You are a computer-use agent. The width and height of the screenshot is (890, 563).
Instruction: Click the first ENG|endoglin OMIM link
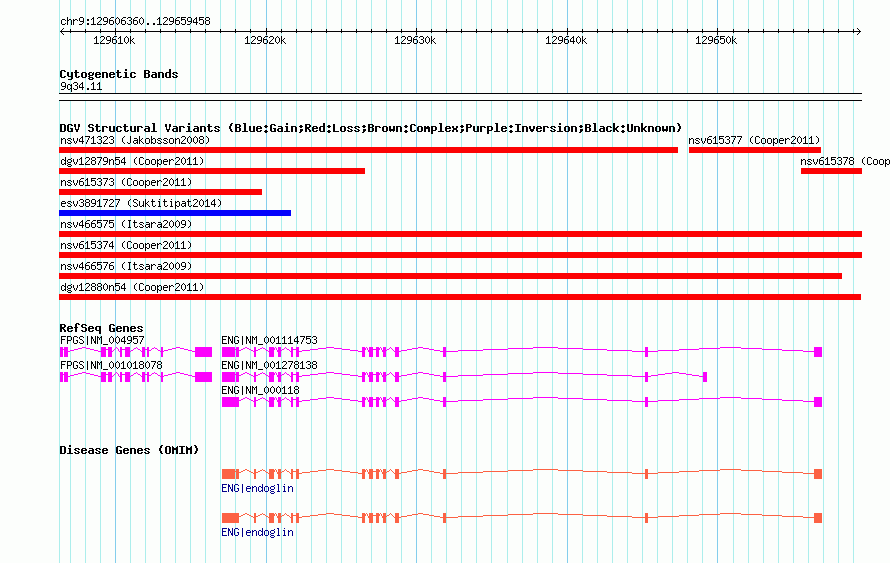(x=258, y=488)
